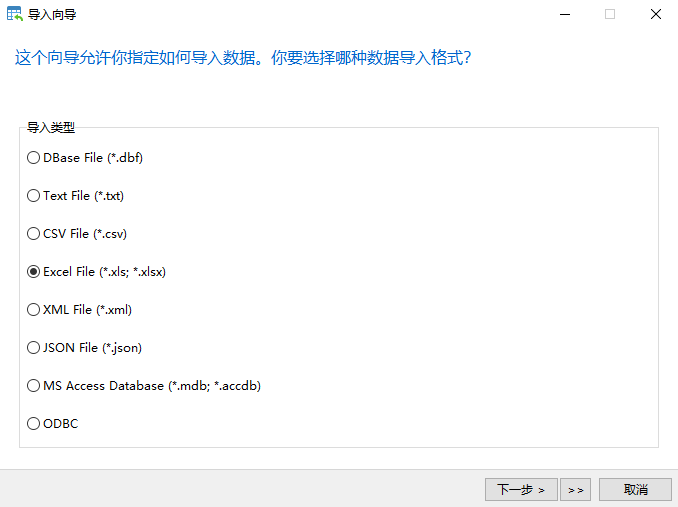Click the blue wizard heading question text
678x507 pixels.
click(x=243, y=57)
